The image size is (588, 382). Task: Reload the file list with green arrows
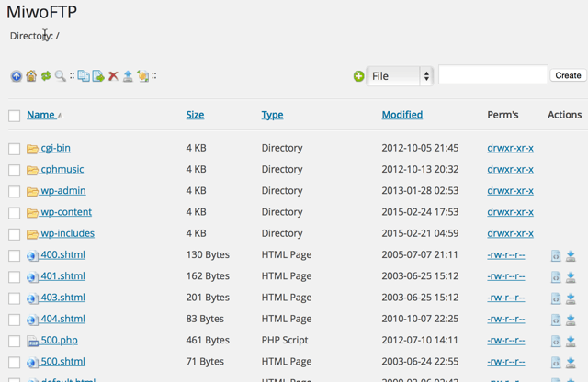pyautogui.click(x=46, y=75)
